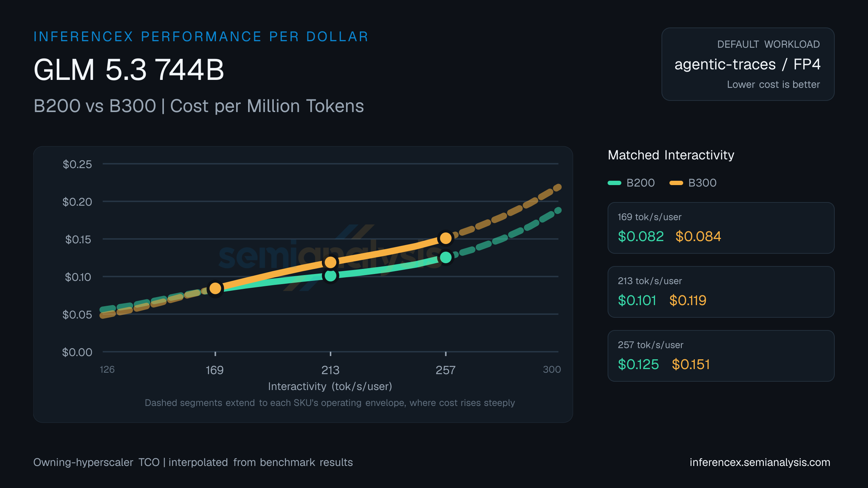Click the green B200 legend swatch
This screenshot has width=868, height=488.
click(614, 183)
